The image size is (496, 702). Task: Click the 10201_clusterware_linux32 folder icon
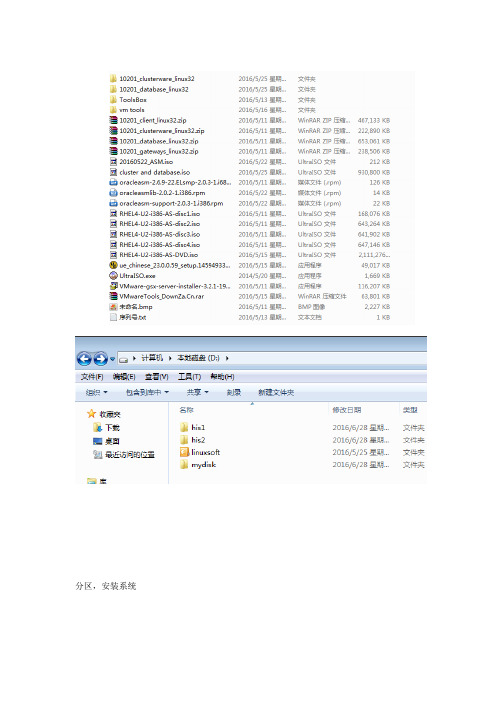[x=113, y=79]
